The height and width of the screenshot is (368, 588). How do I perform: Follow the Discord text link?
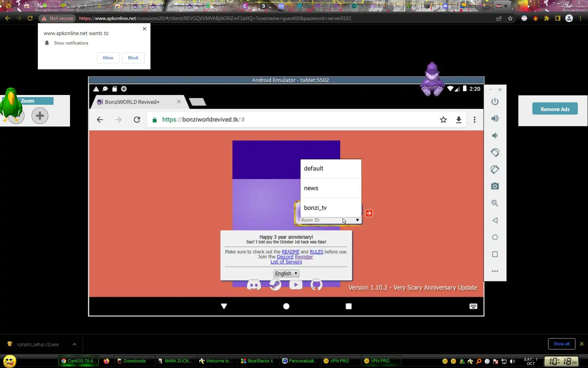point(285,257)
